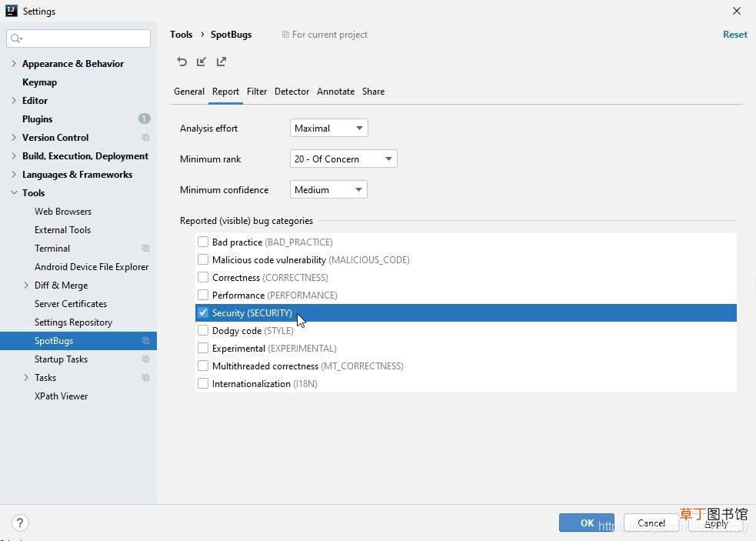Open the Analysis effort dropdown

pos(329,128)
